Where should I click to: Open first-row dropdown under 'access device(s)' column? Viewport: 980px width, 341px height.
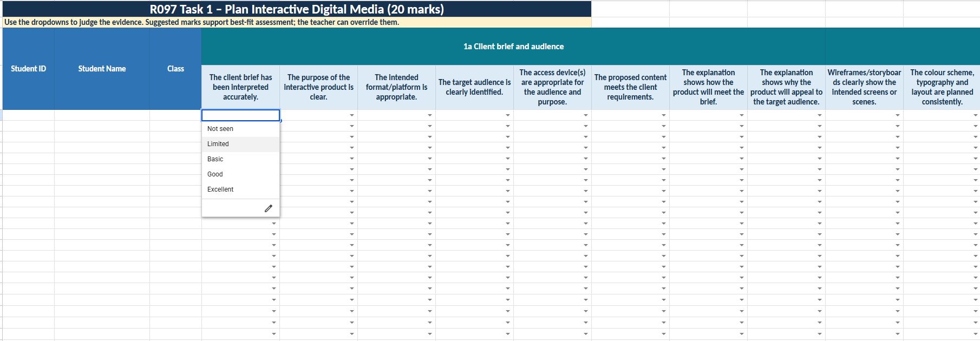(x=586, y=115)
